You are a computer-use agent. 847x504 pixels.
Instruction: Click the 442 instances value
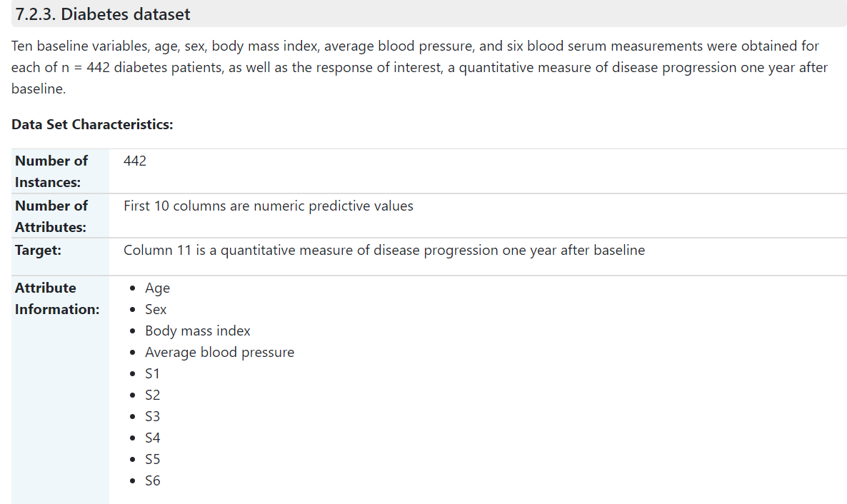[134, 161]
